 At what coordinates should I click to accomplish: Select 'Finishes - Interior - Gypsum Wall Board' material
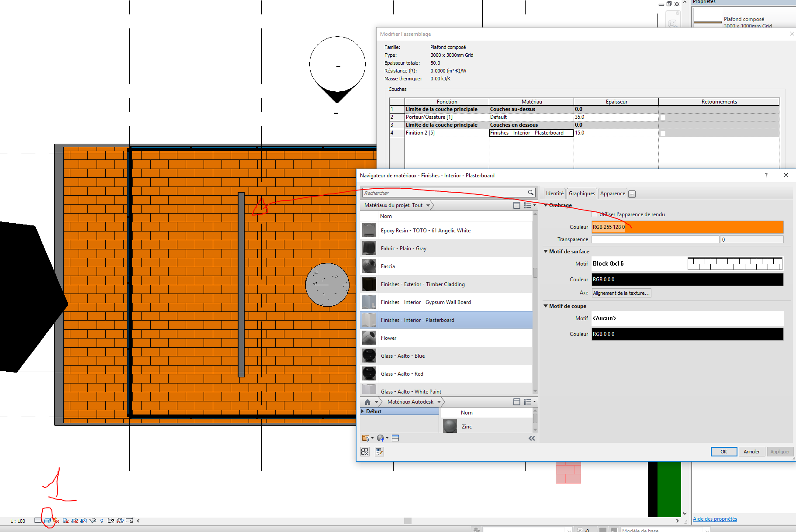click(446, 302)
